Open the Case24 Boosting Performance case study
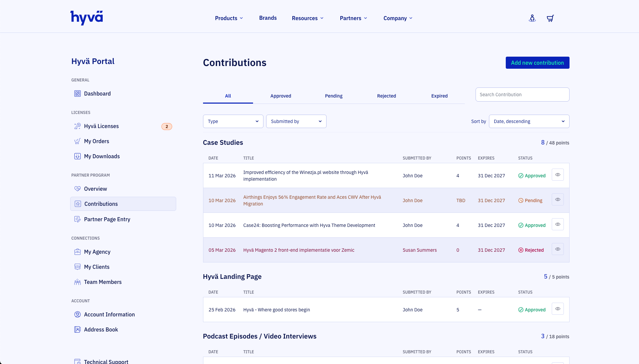 pos(309,225)
